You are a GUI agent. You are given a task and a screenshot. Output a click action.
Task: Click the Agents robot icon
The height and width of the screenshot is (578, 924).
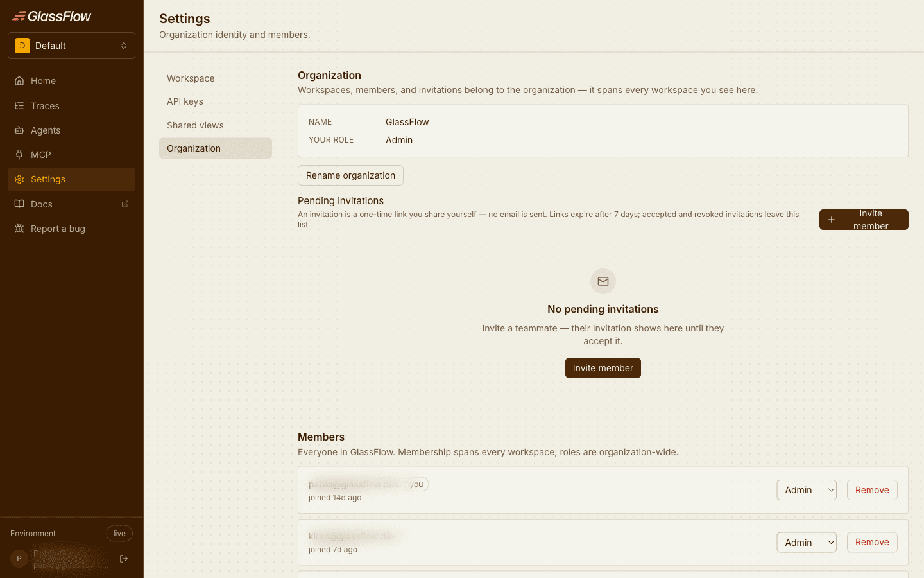point(19,130)
